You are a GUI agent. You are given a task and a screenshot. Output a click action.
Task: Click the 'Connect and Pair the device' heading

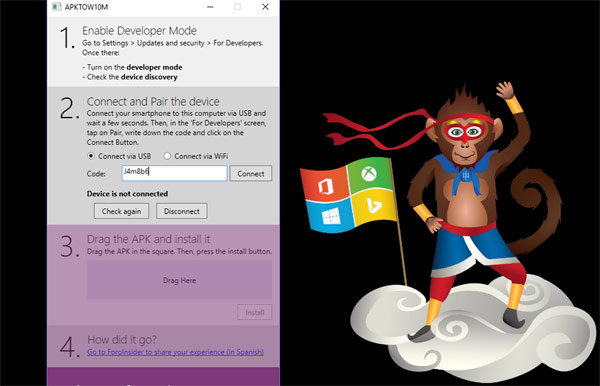(153, 101)
